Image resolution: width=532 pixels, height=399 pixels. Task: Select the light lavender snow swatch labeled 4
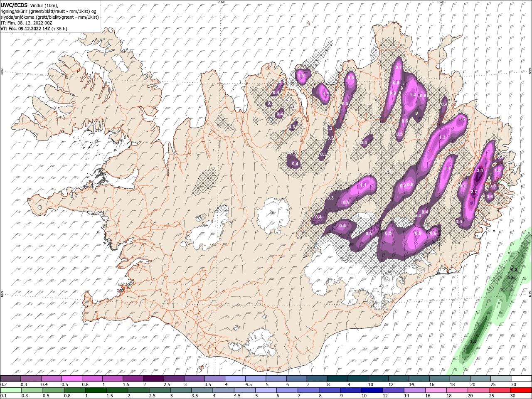[235, 379]
